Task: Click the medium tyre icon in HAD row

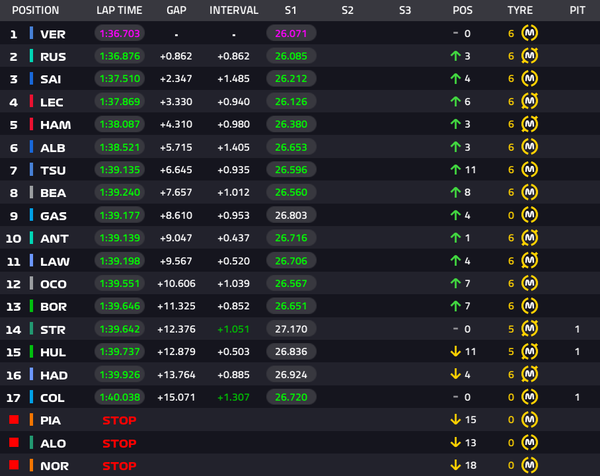Action: pyautogui.click(x=530, y=374)
